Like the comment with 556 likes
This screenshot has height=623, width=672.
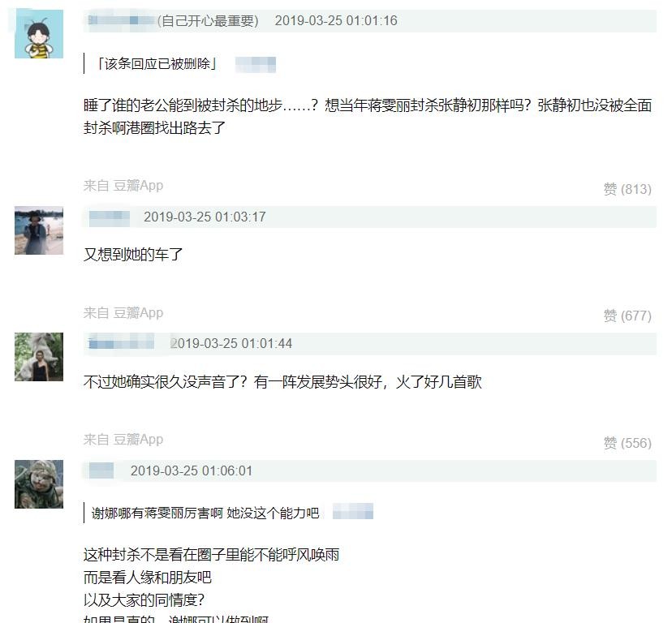coord(627,443)
